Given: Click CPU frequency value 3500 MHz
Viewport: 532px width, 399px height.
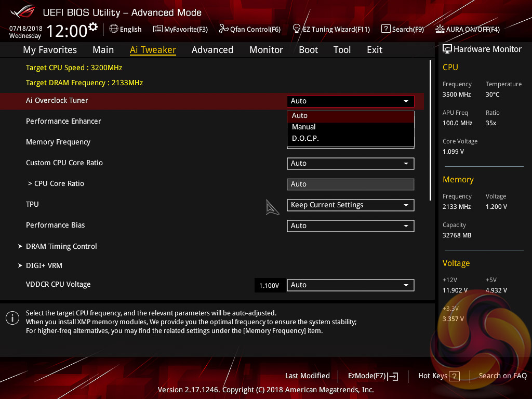Looking at the screenshot, I should click(x=457, y=95).
